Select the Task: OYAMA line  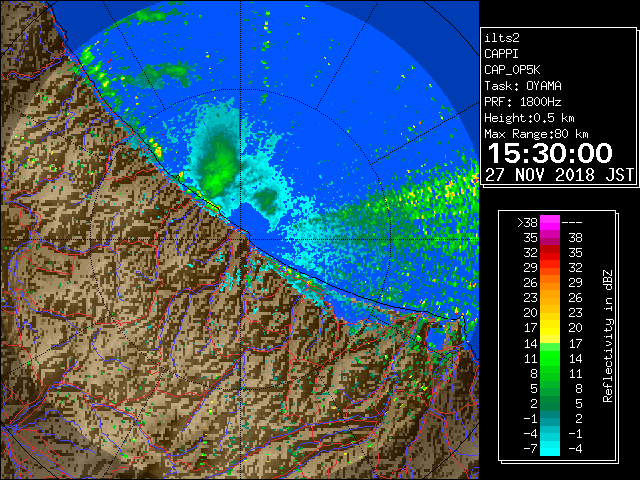pos(523,86)
